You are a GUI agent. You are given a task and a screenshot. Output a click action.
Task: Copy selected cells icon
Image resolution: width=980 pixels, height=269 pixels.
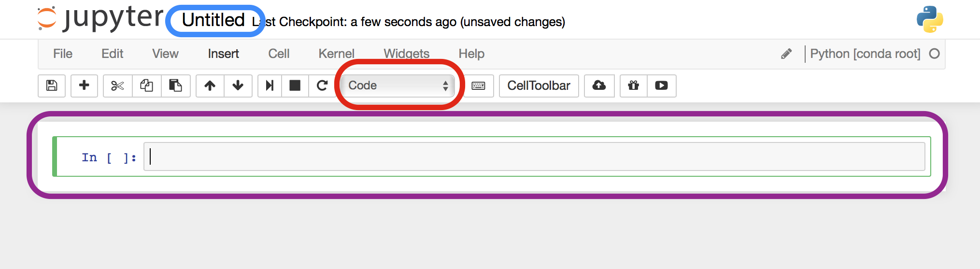[146, 85]
